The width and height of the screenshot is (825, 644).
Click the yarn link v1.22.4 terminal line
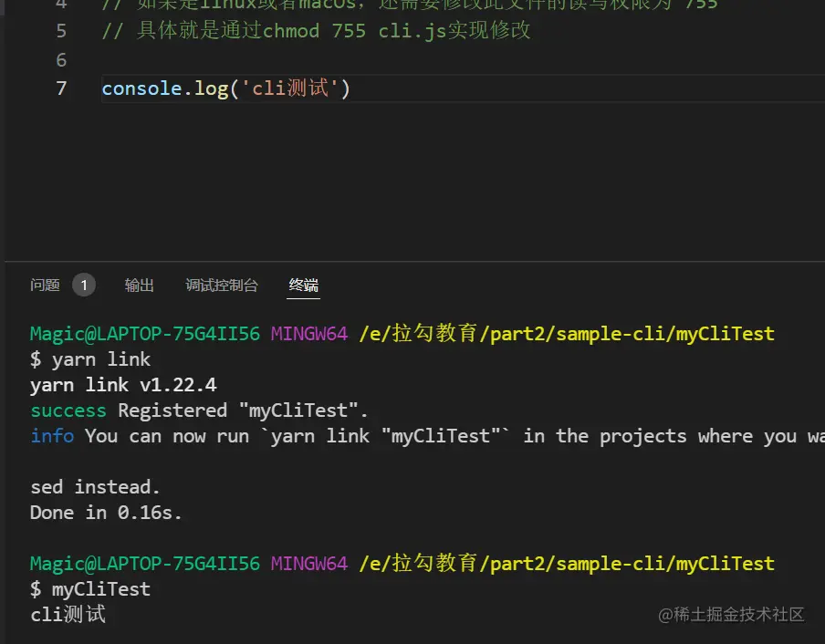123,385
